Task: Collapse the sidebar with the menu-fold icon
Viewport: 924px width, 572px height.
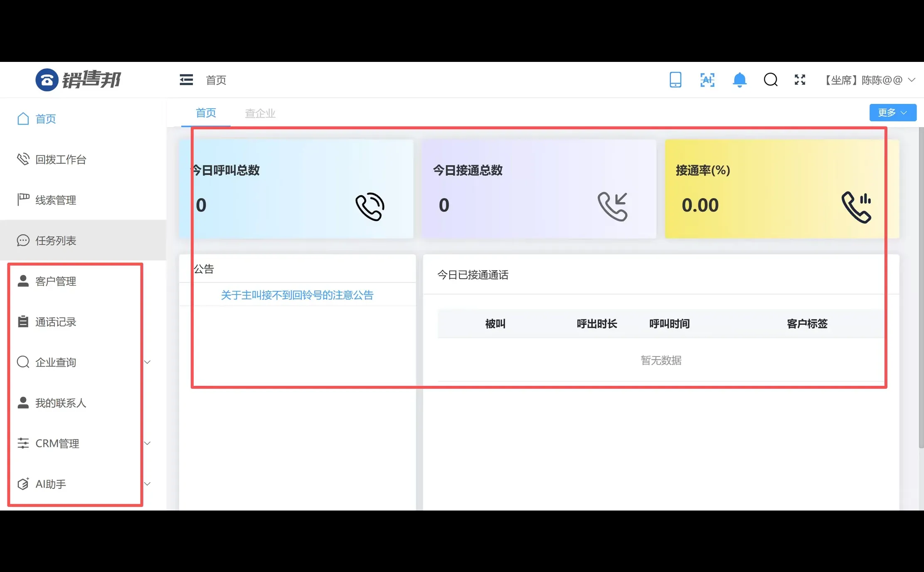Action: tap(186, 80)
